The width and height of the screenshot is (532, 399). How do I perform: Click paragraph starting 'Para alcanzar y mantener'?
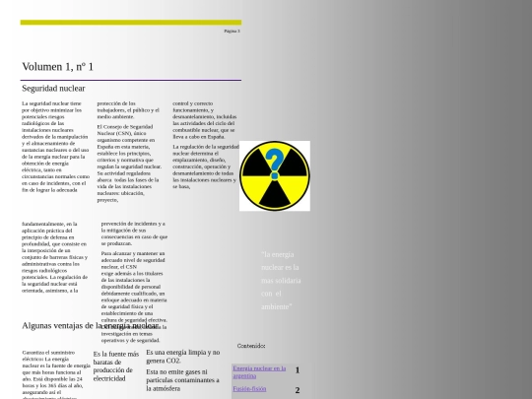click(134, 297)
